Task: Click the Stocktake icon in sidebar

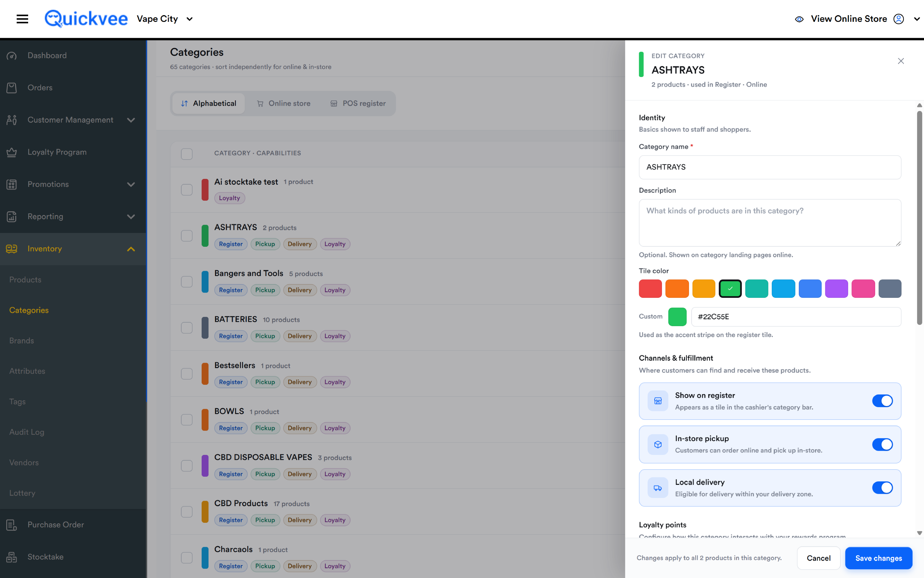Action: (x=12, y=557)
